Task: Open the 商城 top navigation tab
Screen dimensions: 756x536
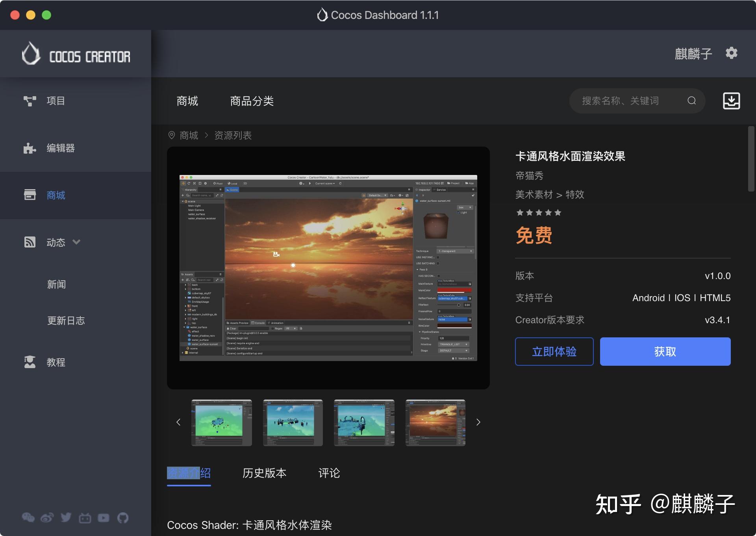Action: click(x=187, y=101)
